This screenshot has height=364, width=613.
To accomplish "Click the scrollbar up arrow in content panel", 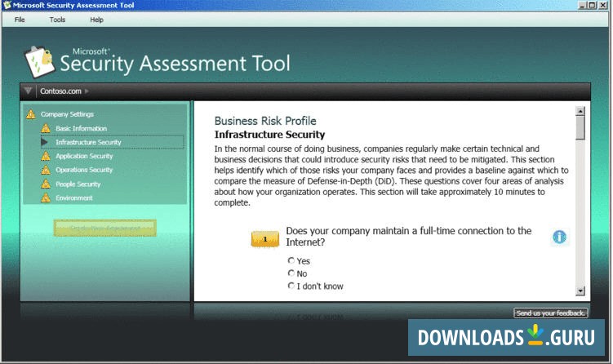I will (x=580, y=111).
